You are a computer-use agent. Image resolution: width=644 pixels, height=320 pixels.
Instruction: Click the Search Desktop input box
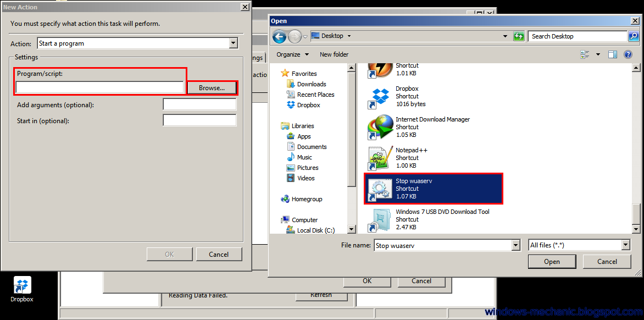[578, 36]
